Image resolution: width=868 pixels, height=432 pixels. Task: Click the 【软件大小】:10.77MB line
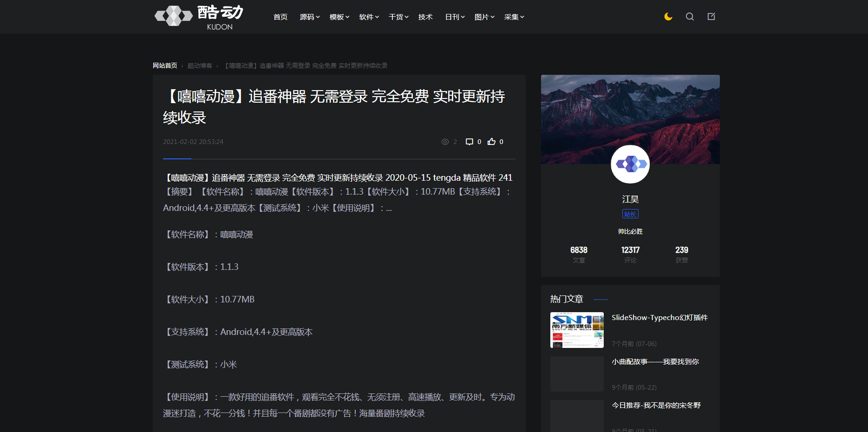[x=209, y=300]
